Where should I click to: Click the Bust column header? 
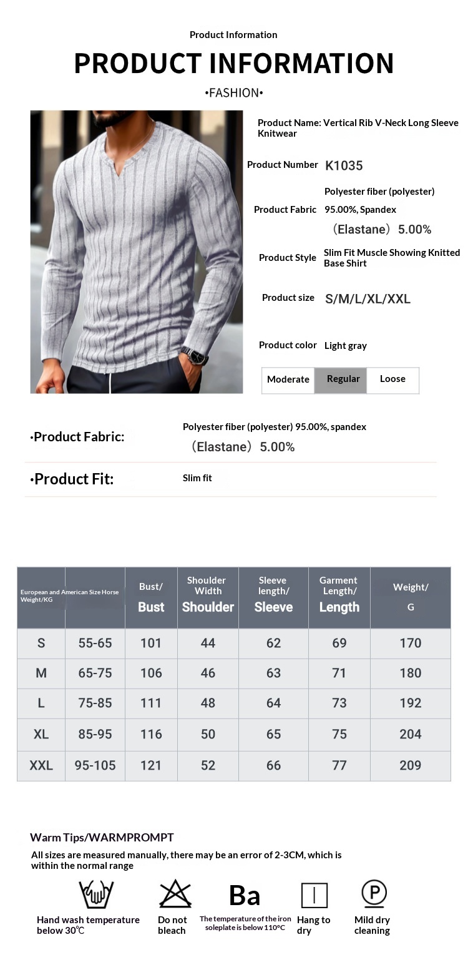[x=151, y=597]
